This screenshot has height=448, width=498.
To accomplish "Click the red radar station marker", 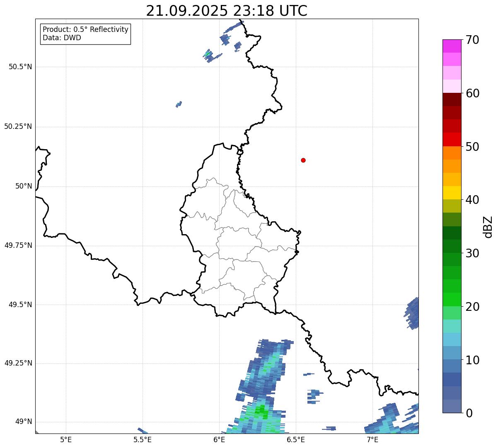I will (303, 160).
